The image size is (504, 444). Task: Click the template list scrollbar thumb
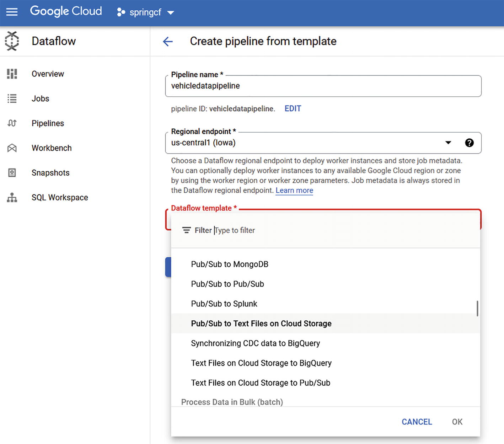[x=477, y=308]
